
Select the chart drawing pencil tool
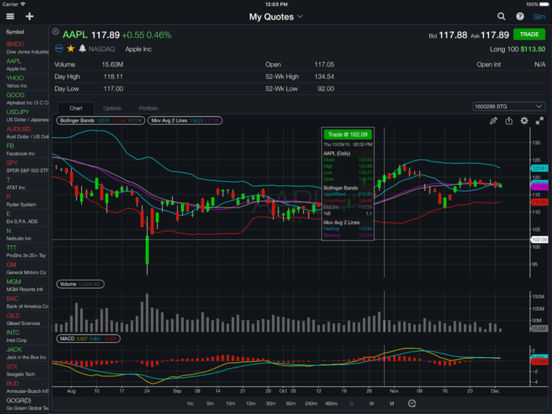click(493, 121)
